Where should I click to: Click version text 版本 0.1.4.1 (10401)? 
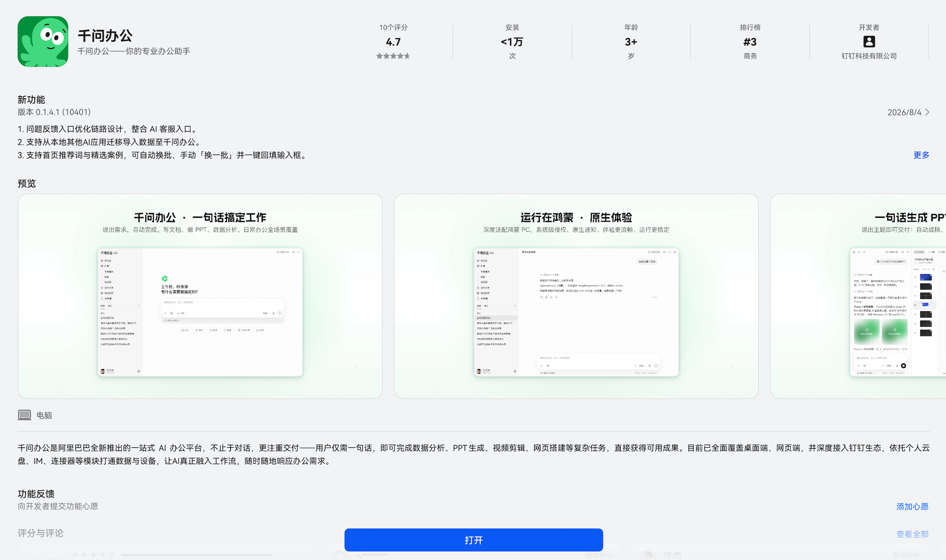coord(54,112)
